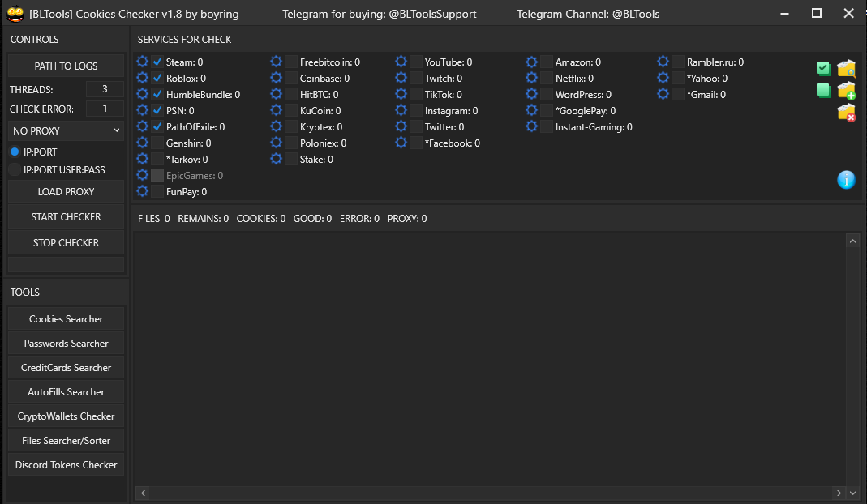The image size is (867, 504).
Task: Click the gear icon beside Instant-Gaming
Action: point(531,126)
